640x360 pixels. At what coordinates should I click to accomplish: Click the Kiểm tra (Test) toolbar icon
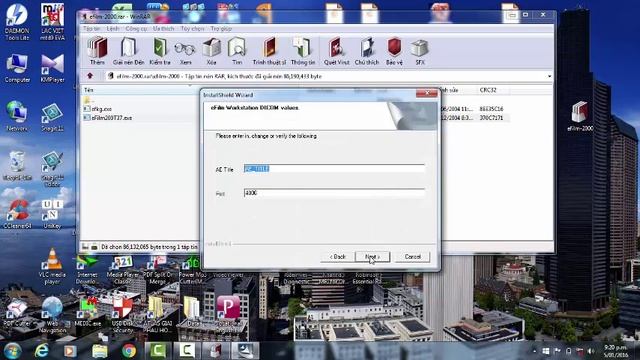160,51
